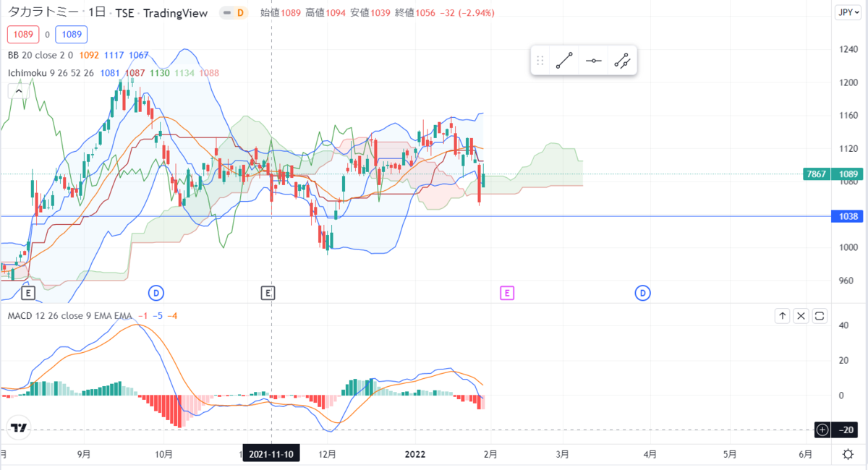868x470 pixels.
Task: Click the 1日 interval label in title
Action: coord(95,13)
